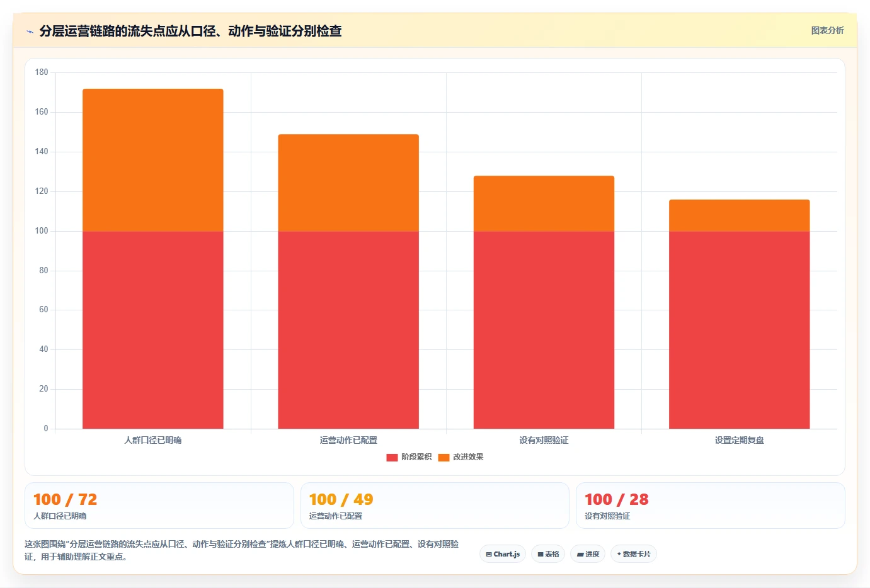Image resolution: width=870 pixels, height=588 pixels.
Task: Click the y-axis value 60
Action: [43, 310]
